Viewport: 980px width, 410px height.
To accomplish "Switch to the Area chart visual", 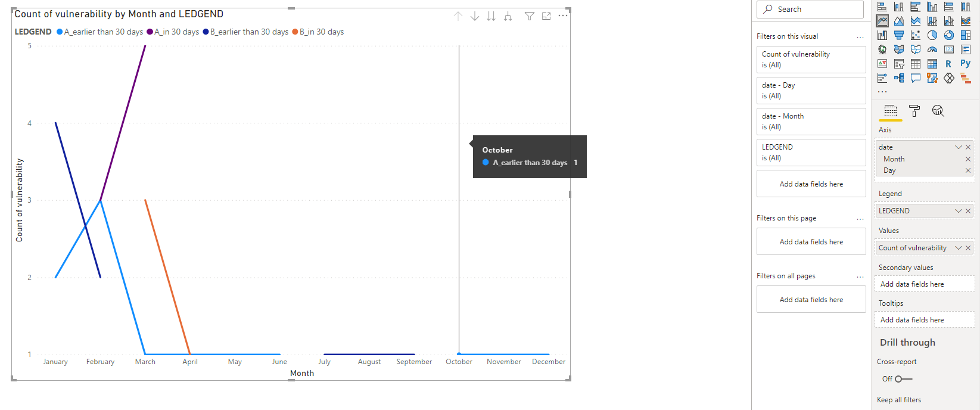I will click(x=899, y=21).
